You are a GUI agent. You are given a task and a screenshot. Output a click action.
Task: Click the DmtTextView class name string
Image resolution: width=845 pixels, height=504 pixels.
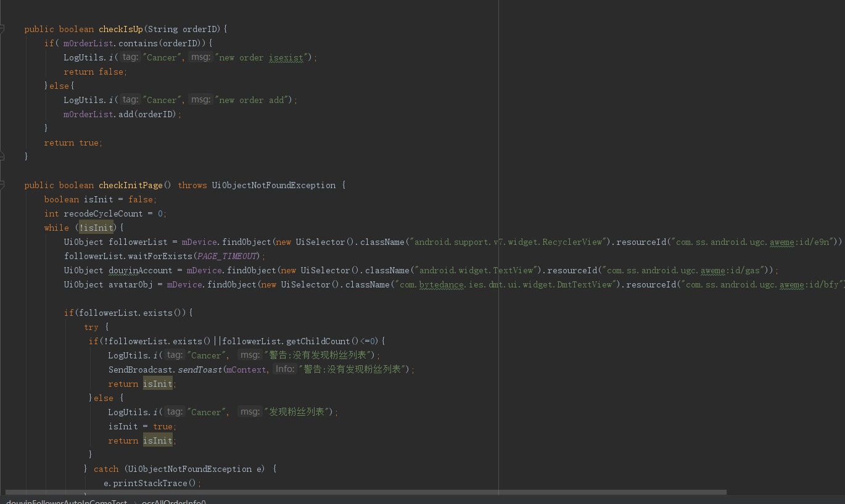coord(506,284)
